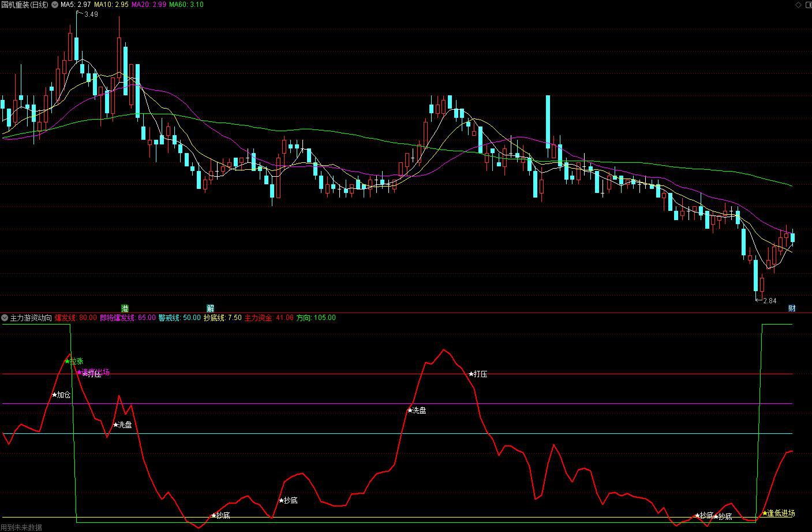
Task: Select the MA10: 2.95 label
Action: (x=111, y=5)
